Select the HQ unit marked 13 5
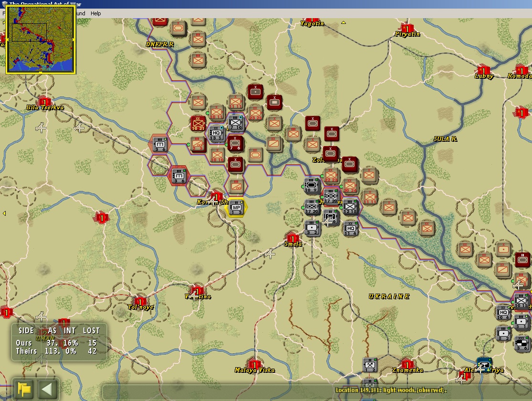 pyautogui.click(x=216, y=133)
